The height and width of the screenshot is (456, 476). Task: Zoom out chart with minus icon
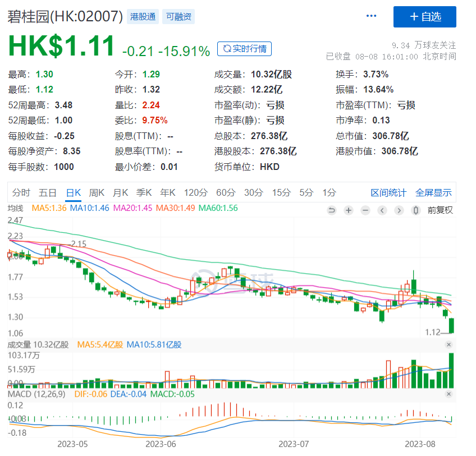365,210
